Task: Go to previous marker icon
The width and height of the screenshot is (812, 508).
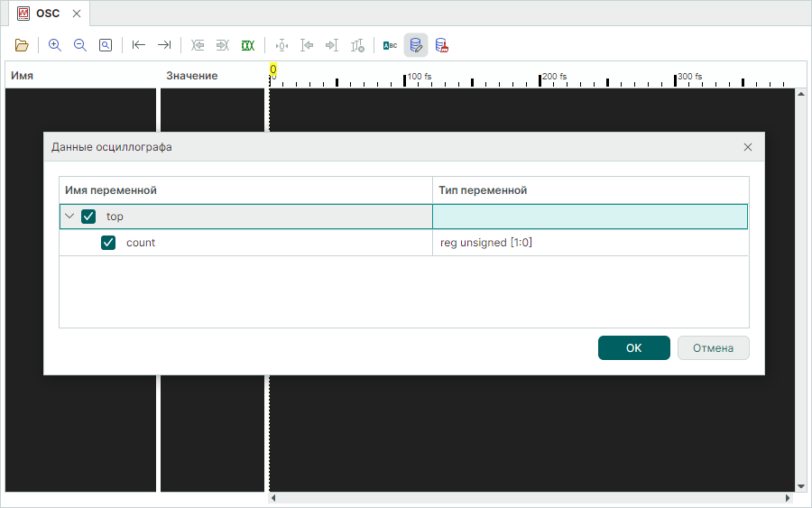Action: [x=307, y=46]
